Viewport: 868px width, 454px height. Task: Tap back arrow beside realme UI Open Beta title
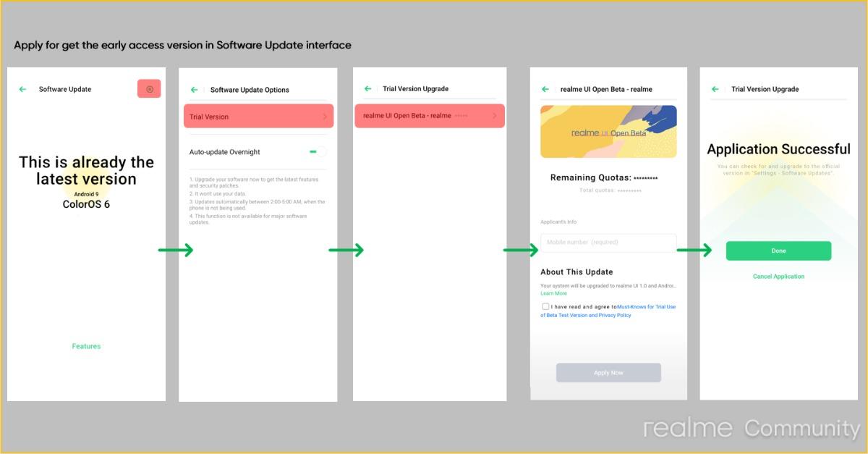point(545,89)
